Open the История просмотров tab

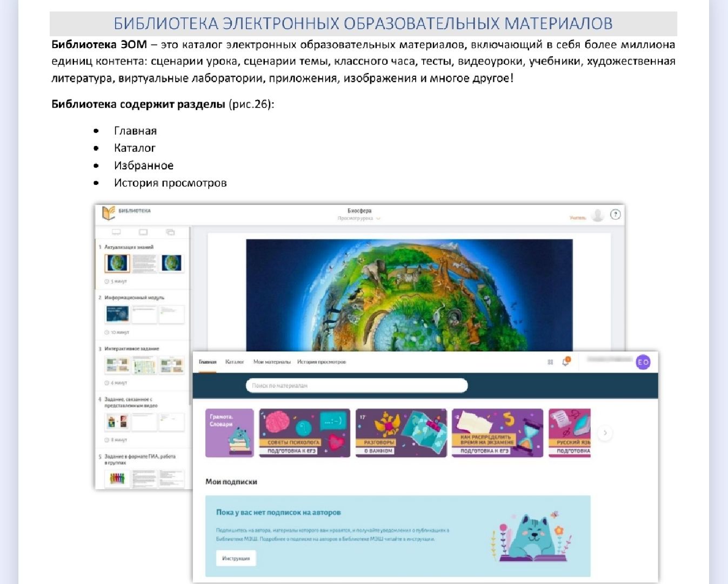(x=322, y=362)
